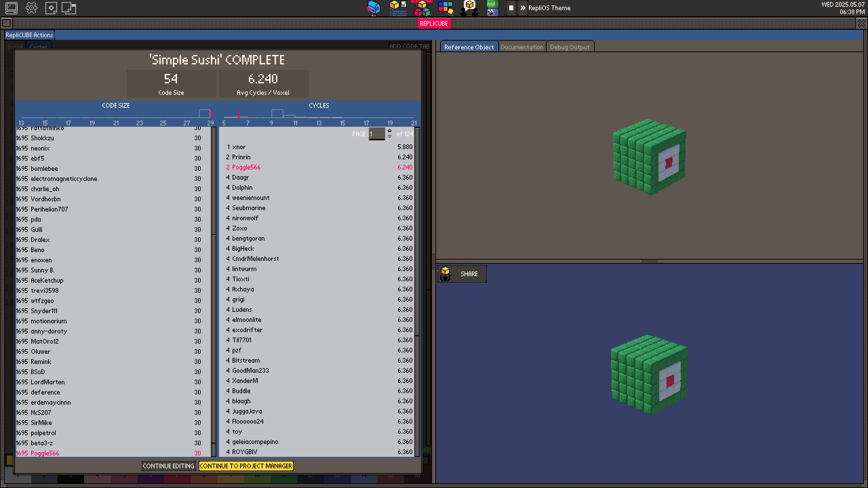Open the cube checklist icon in top bar
Viewport: 868px width, 488px height.
[398, 8]
